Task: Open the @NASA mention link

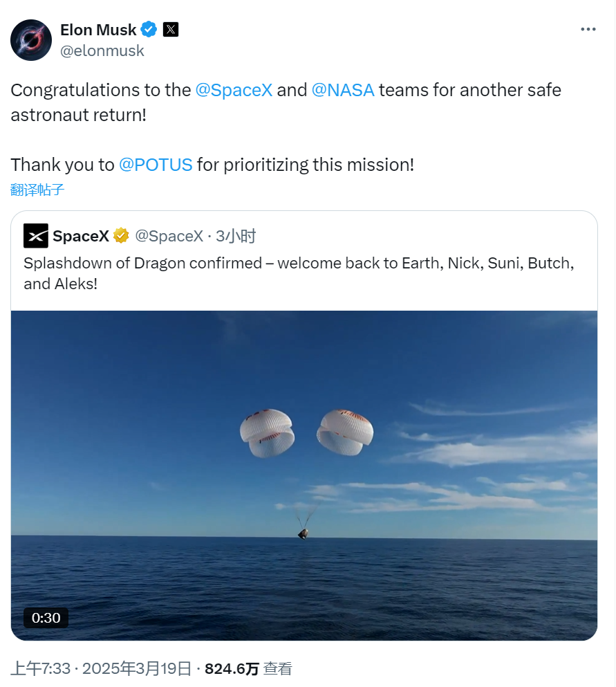Action: 343,90
